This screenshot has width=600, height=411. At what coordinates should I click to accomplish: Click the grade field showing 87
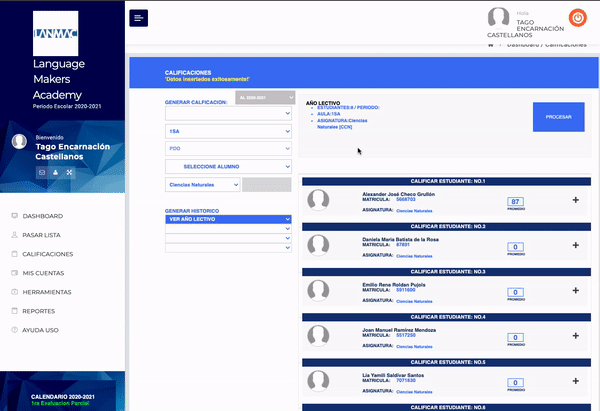pos(516,201)
